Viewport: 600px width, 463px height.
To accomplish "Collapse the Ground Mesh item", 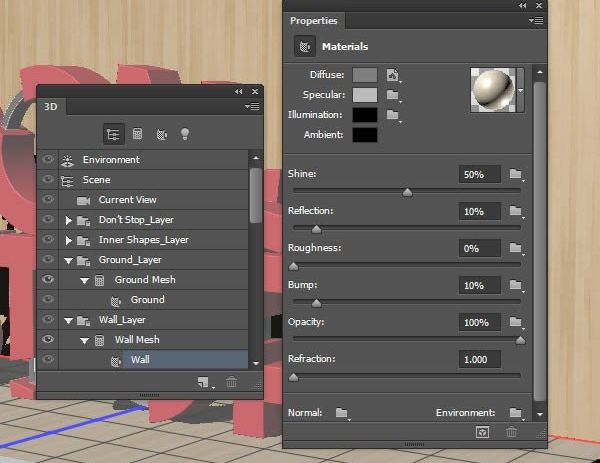I will pos(85,280).
